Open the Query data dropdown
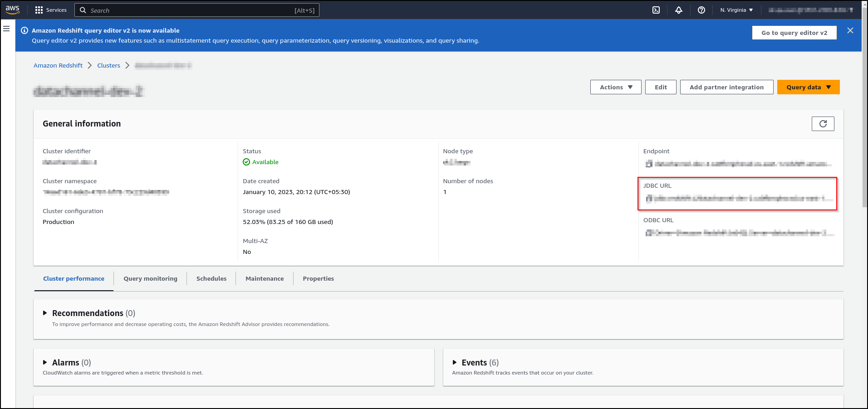The width and height of the screenshot is (868, 409). pyautogui.click(x=809, y=87)
